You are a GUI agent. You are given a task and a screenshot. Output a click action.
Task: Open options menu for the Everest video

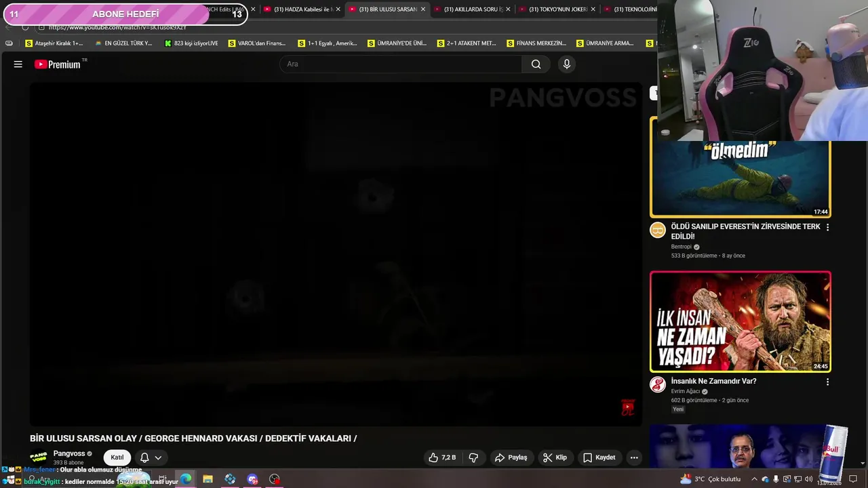click(827, 227)
